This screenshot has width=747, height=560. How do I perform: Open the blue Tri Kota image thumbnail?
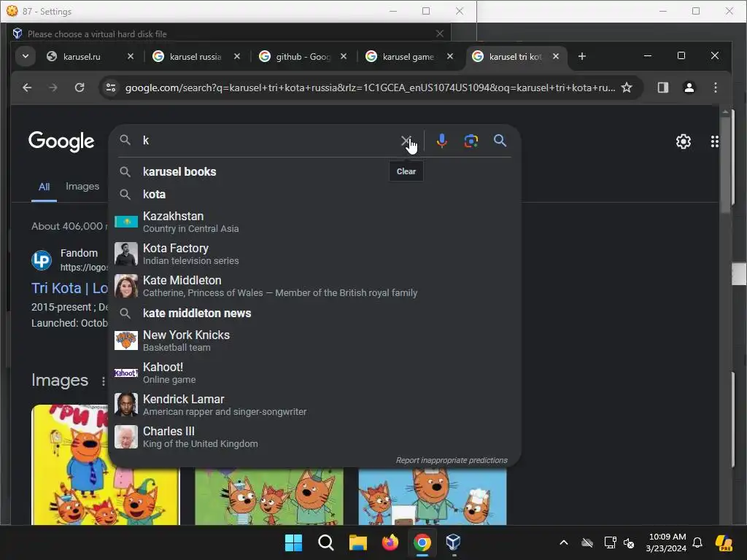(x=433, y=496)
